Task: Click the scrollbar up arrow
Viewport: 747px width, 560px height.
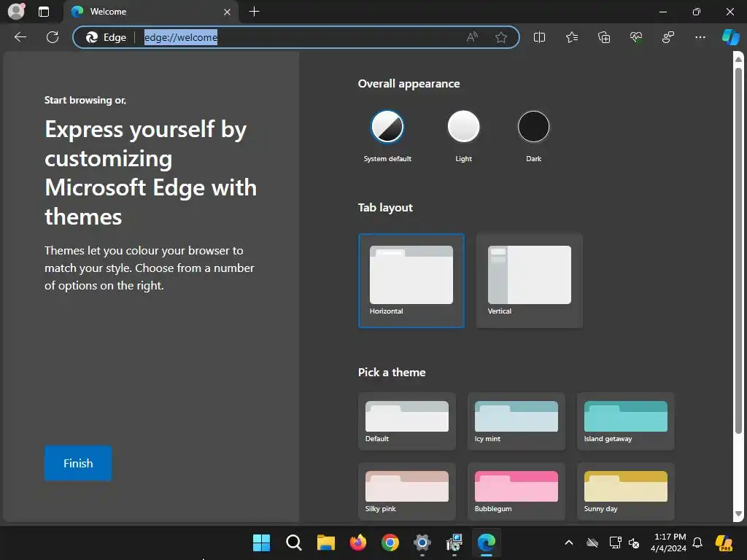Action: (738, 59)
